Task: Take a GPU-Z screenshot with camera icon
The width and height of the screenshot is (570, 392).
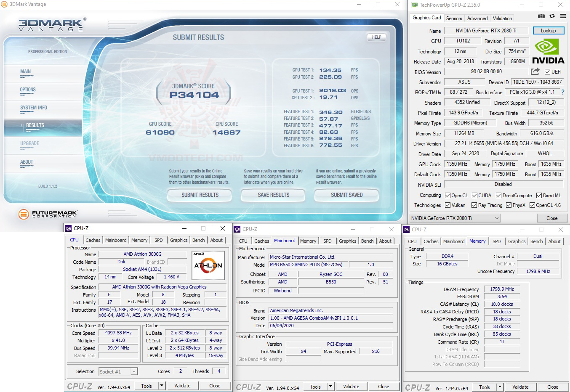Action: point(541,16)
